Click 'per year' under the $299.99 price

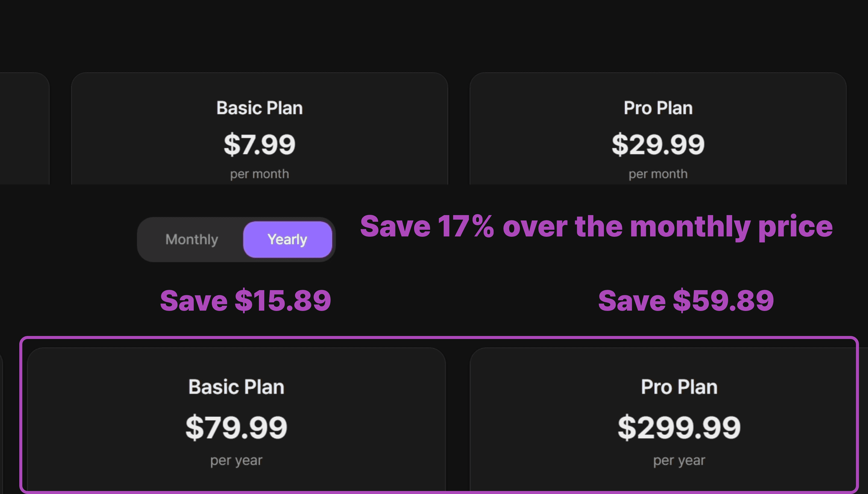[x=679, y=461]
